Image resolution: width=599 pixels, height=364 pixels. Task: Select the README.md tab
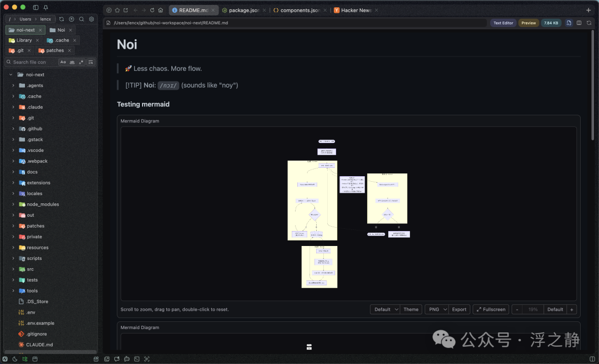(194, 11)
